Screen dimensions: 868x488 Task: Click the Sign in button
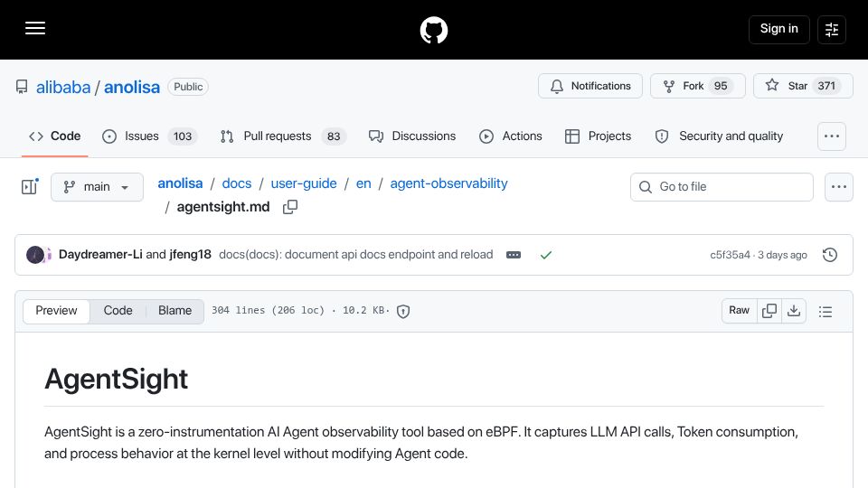(778, 29)
